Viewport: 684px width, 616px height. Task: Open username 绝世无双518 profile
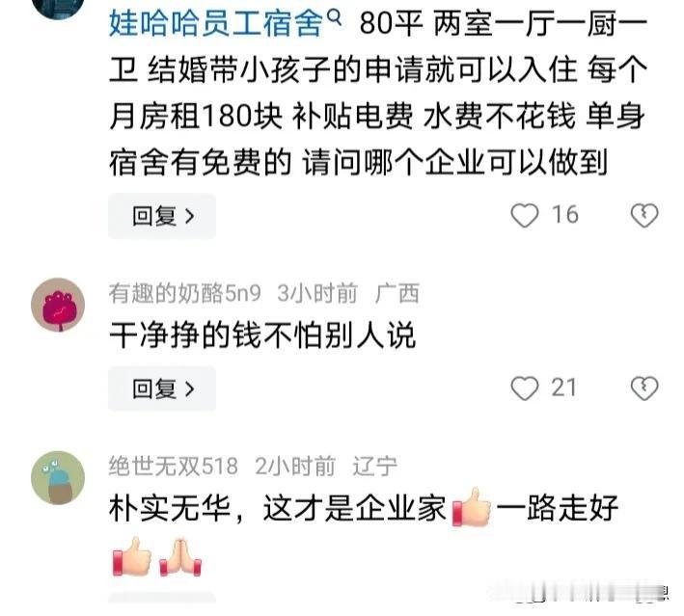pos(174,466)
